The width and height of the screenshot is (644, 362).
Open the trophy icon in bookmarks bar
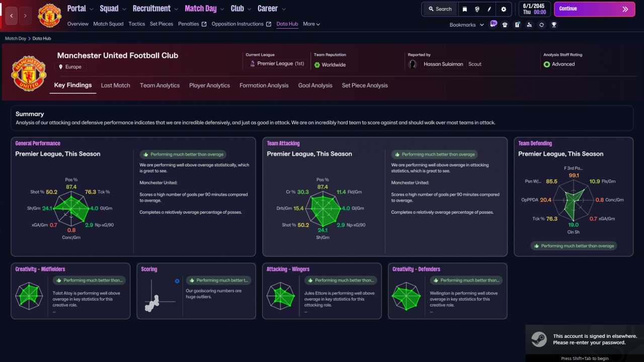coord(554,25)
